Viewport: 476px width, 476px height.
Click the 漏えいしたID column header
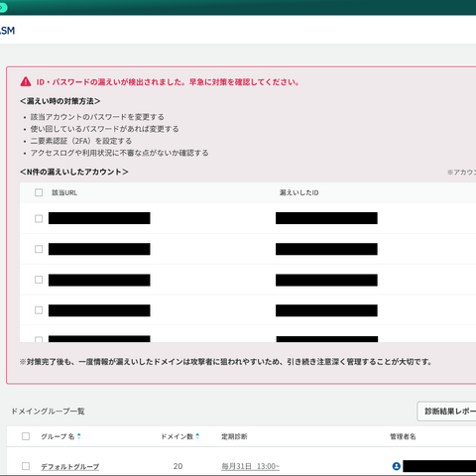pyautogui.click(x=299, y=192)
